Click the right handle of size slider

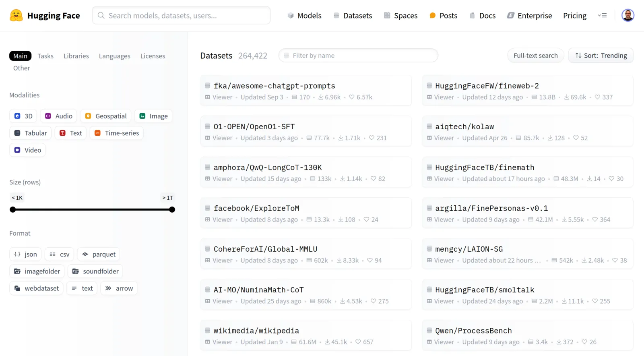(172, 209)
